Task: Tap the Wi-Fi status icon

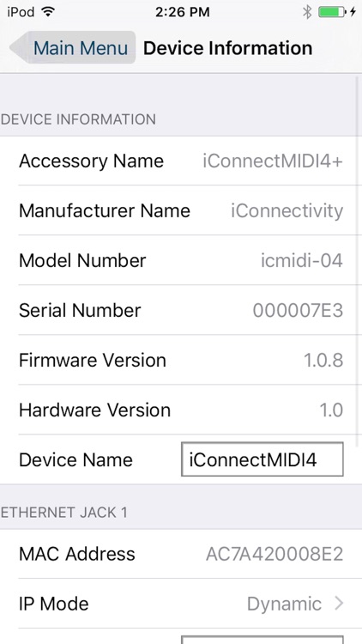Action: (x=48, y=12)
